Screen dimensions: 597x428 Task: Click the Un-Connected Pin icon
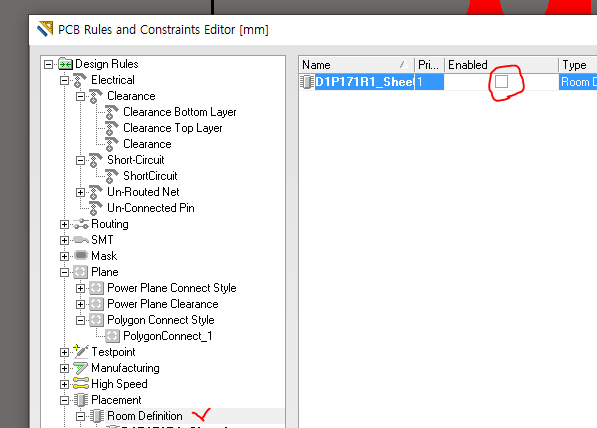click(95, 208)
